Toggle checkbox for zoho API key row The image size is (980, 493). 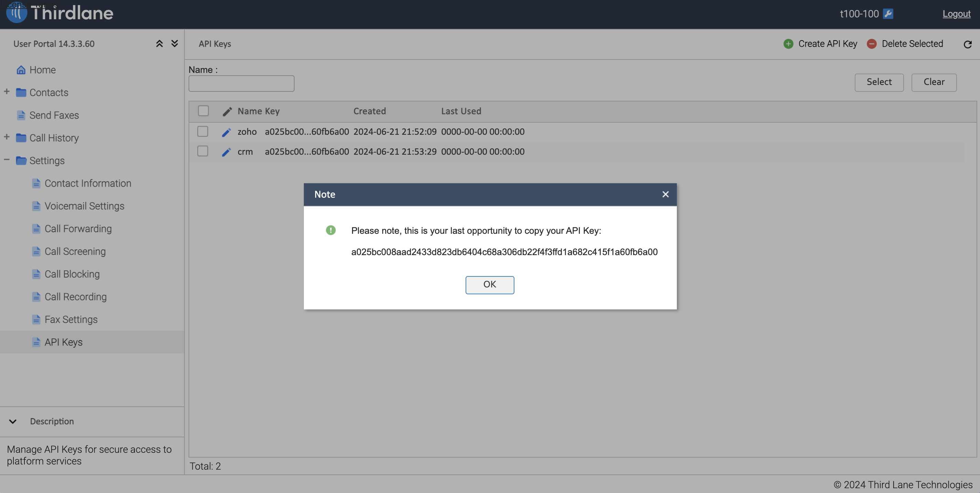pos(203,131)
